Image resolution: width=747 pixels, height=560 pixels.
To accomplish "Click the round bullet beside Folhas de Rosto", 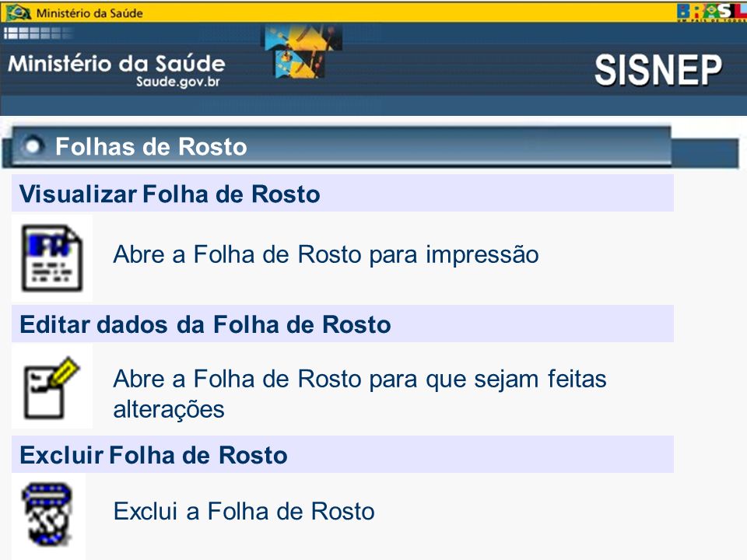I will point(33,146).
